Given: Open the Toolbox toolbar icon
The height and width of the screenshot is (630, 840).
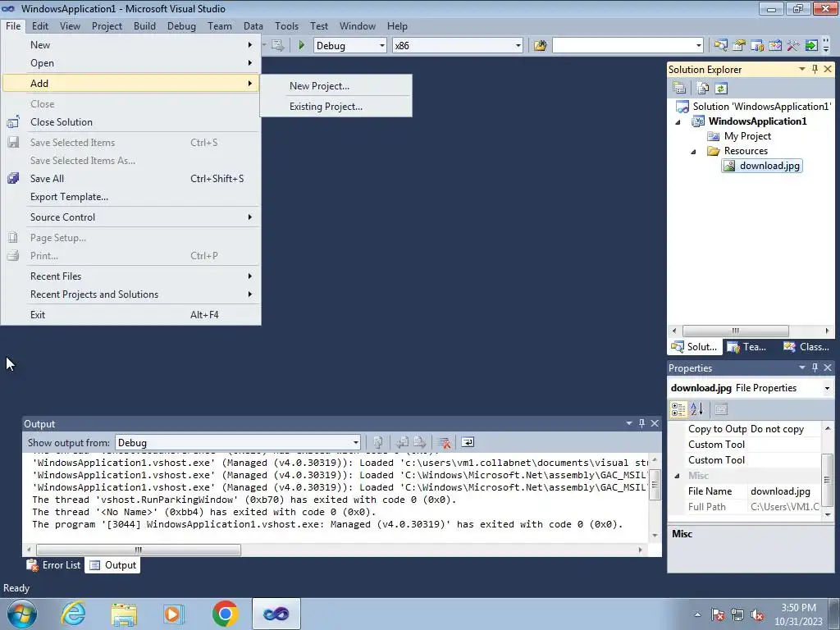Looking at the screenshot, I should point(793,46).
